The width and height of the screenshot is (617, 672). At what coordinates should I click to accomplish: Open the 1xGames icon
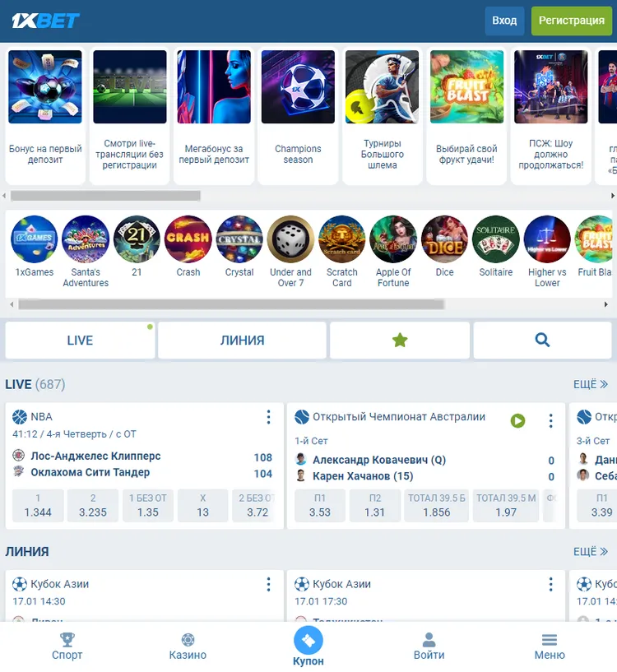[x=35, y=239]
